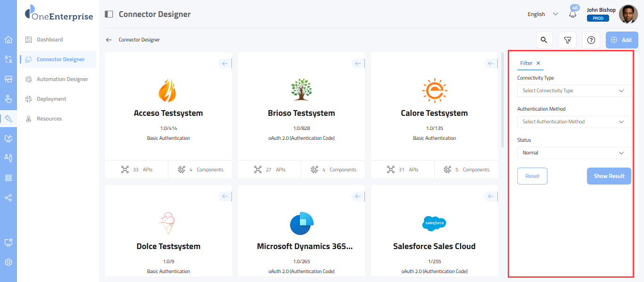
Task: Expand the Connectivity Type dropdown
Action: pos(574,91)
